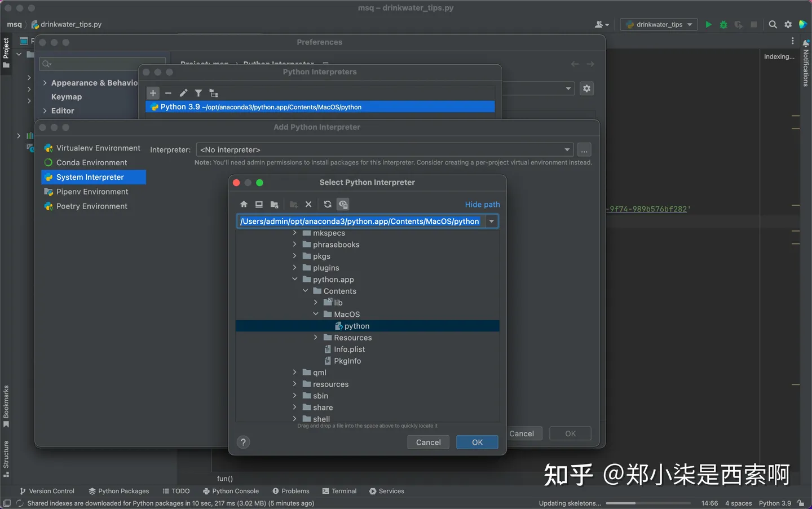Toggle show hidden files and directories

tap(343, 205)
